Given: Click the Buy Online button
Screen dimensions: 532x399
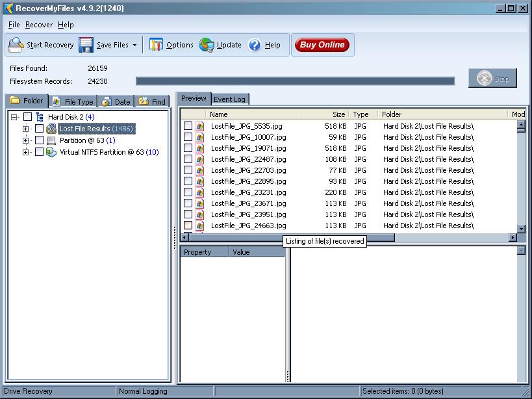Looking at the screenshot, I should pos(322,45).
